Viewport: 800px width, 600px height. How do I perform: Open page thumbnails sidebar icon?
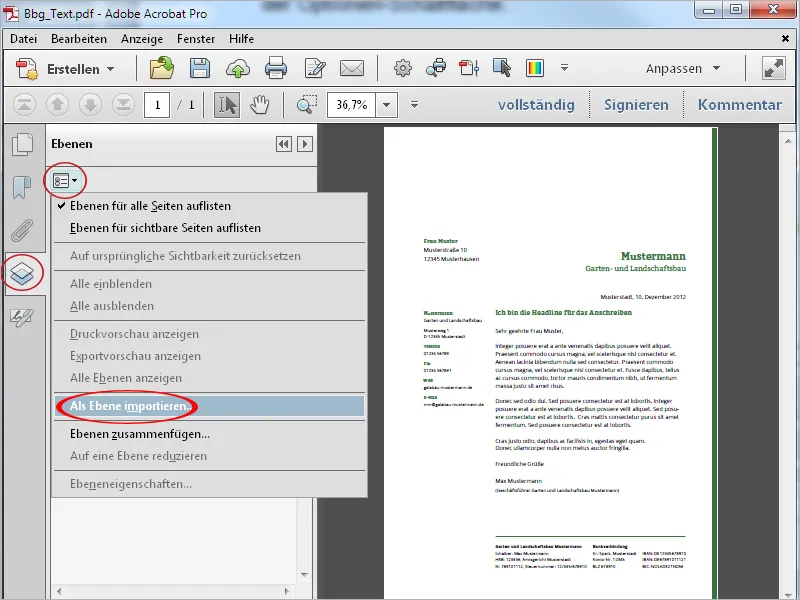click(22, 144)
